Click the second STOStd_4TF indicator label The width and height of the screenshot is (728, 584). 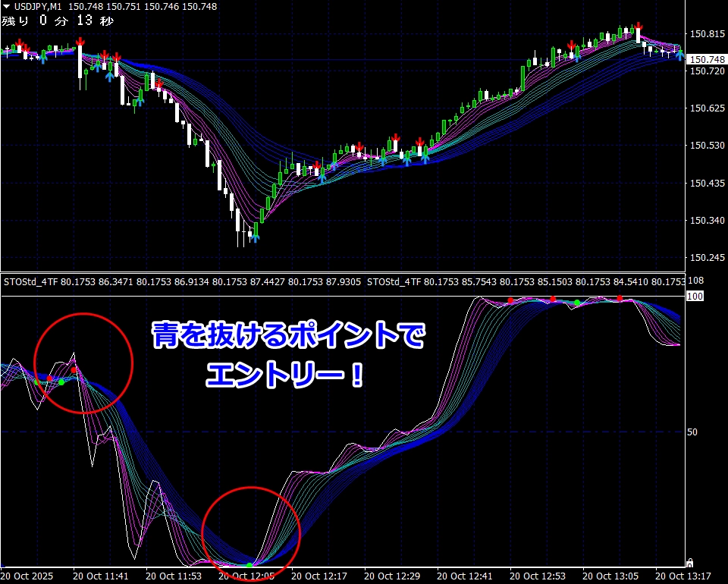pyautogui.click(x=394, y=281)
